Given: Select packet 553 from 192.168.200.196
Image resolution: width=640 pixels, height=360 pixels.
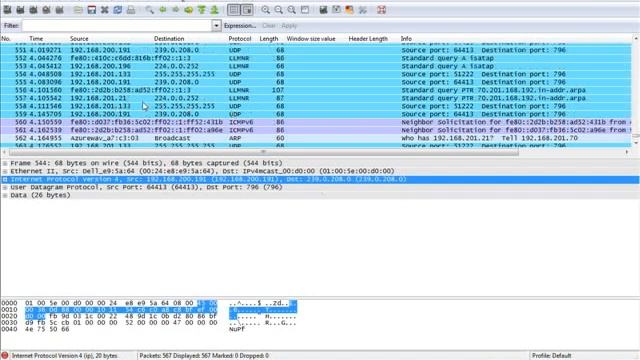Looking at the screenshot, I should pyautogui.click(x=316, y=66).
